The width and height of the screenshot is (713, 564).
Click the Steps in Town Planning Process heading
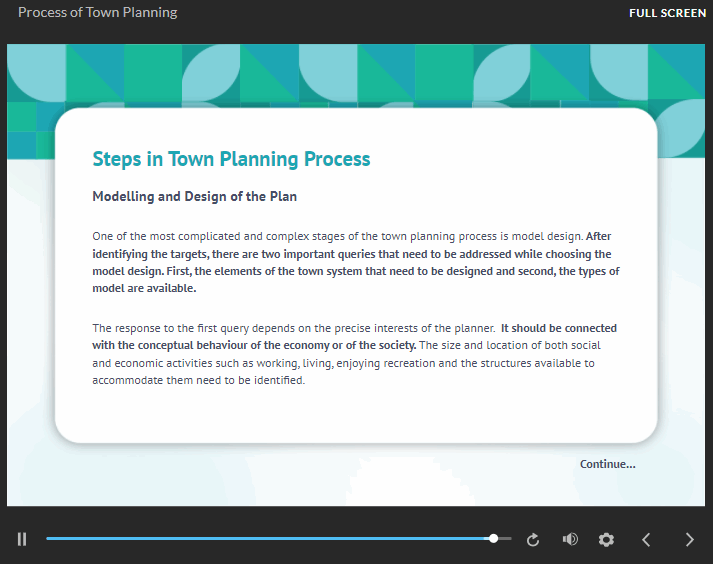point(231,159)
